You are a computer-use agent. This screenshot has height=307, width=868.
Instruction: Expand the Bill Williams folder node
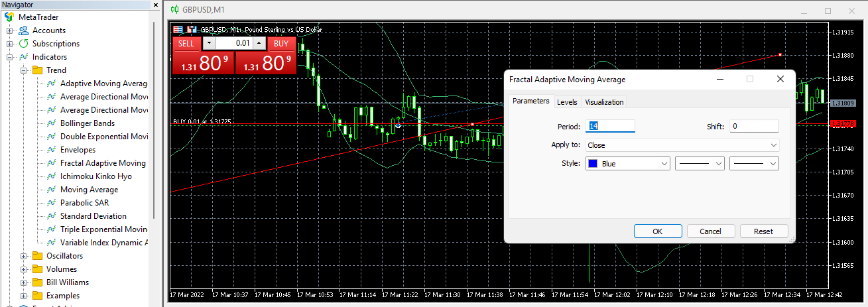point(23,282)
